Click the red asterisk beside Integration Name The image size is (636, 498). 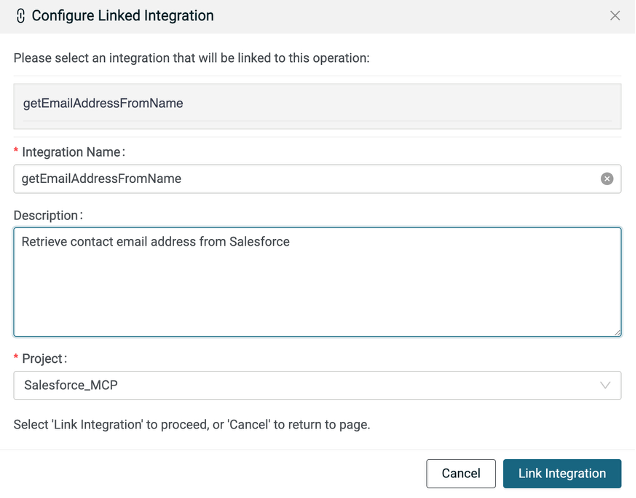[x=16, y=151]
